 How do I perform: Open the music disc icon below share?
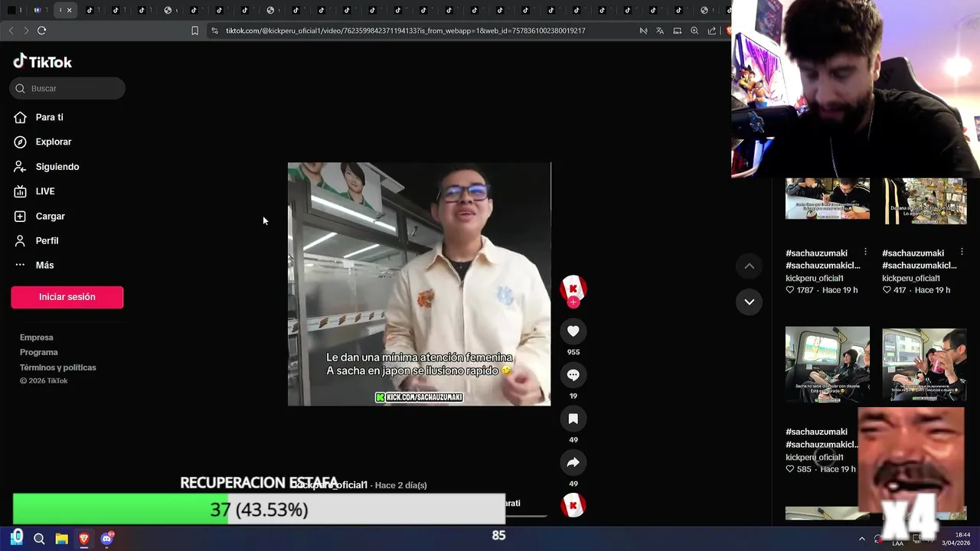pyautogui.click(x=573, y=506)
